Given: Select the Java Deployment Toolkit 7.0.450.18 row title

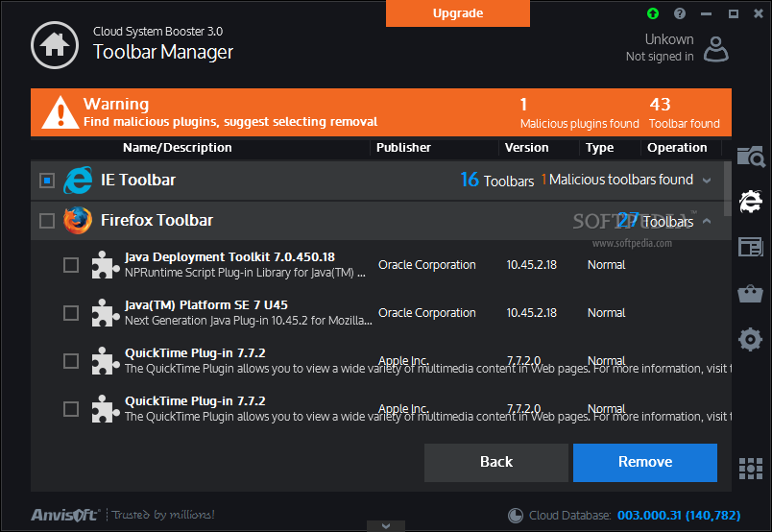Looking at the screenshot, I should 229,257.
